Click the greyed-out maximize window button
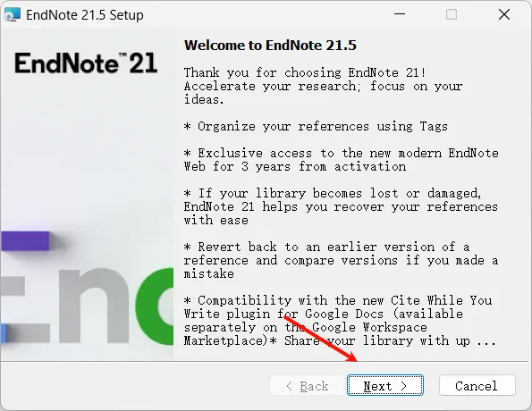The width and height of the screenshot is (532, 411). [452, 14]
